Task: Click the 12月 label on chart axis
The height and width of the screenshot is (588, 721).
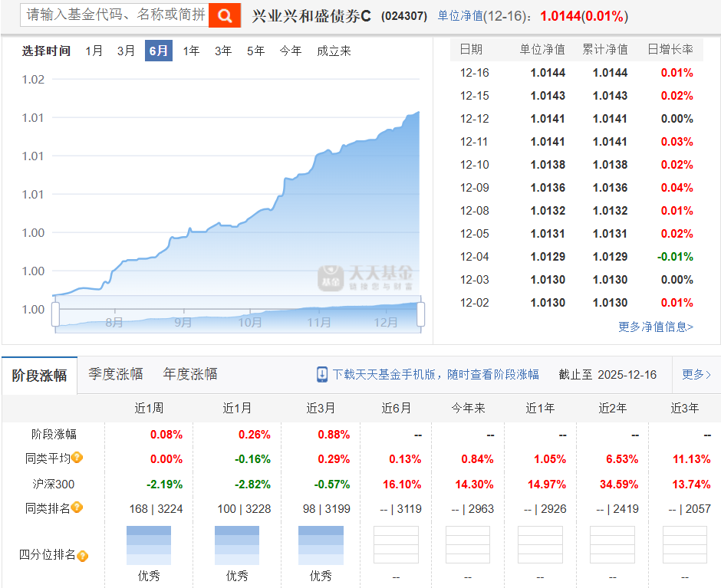Action: pos(385,322)
